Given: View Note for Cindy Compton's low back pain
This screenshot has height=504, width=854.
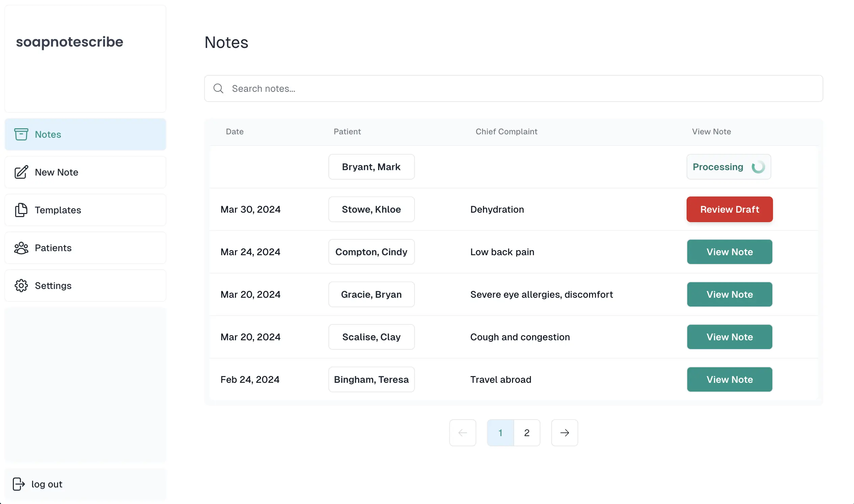Looking at the screenshot, I should [x=729, y=251].
